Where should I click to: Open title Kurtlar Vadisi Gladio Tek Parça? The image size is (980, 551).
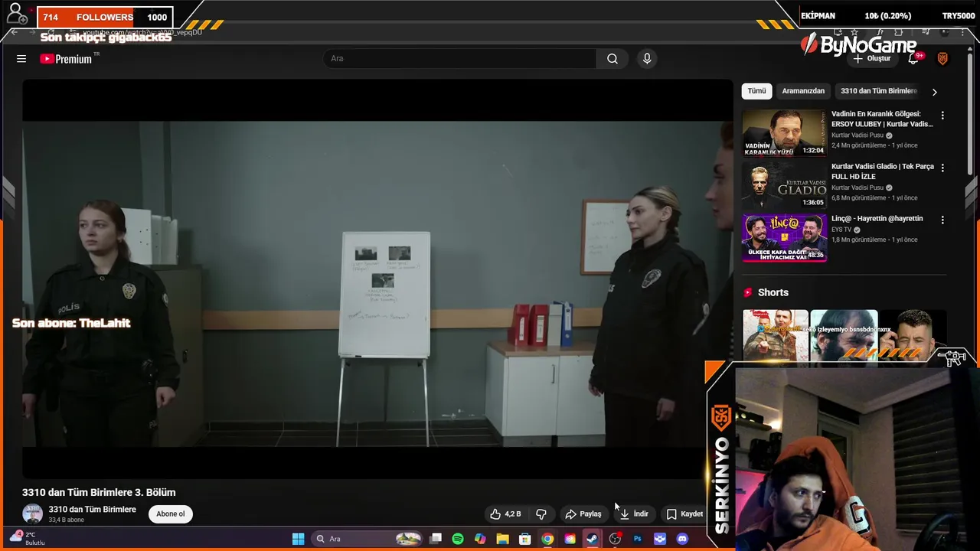click(882, 171)
